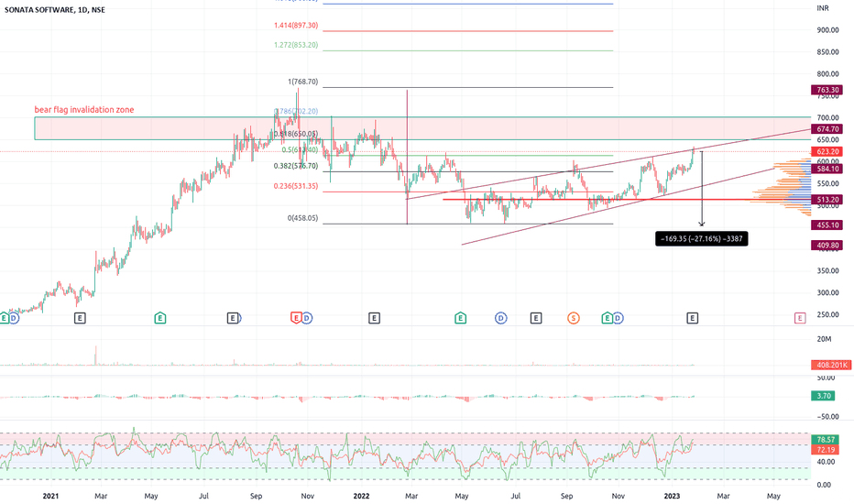Click the green 78.57 RSI value label
Screen dimensions: 854x504
tap(825, 440)
